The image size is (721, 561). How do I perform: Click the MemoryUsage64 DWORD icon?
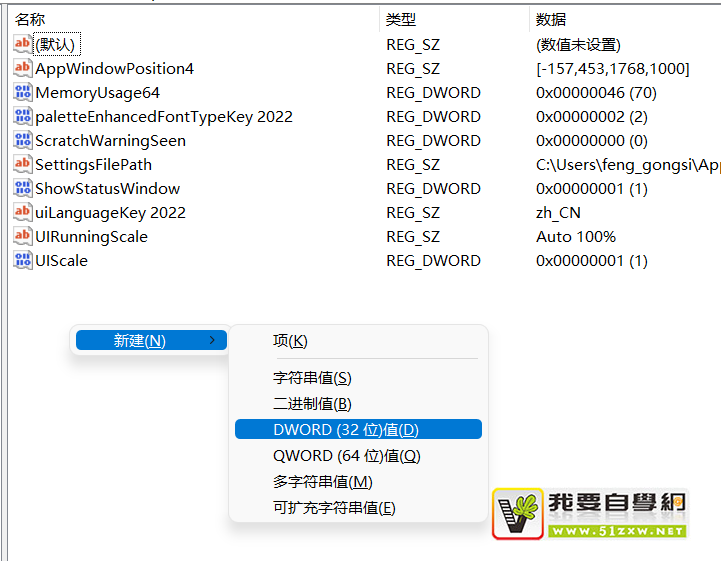23,92
